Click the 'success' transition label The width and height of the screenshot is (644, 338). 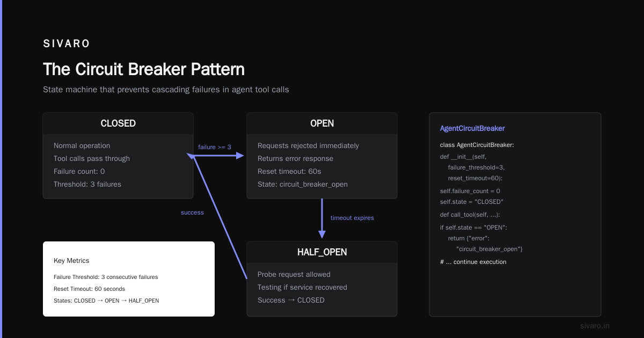[x=192, y=212]
